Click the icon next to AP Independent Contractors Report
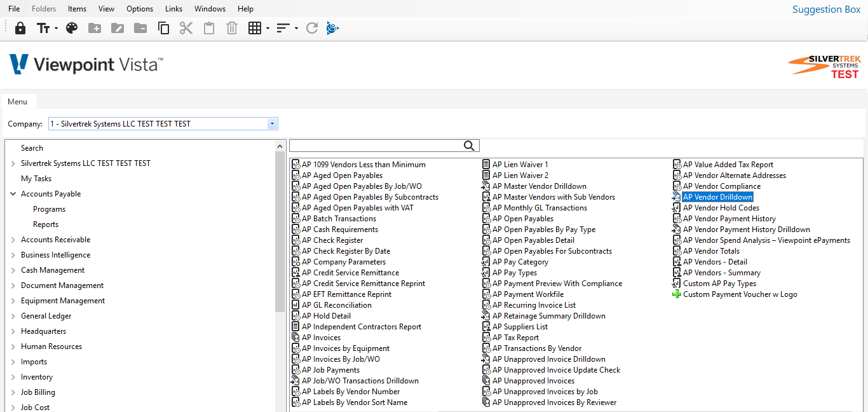868x412 pixels. click(x=296, y=327)
